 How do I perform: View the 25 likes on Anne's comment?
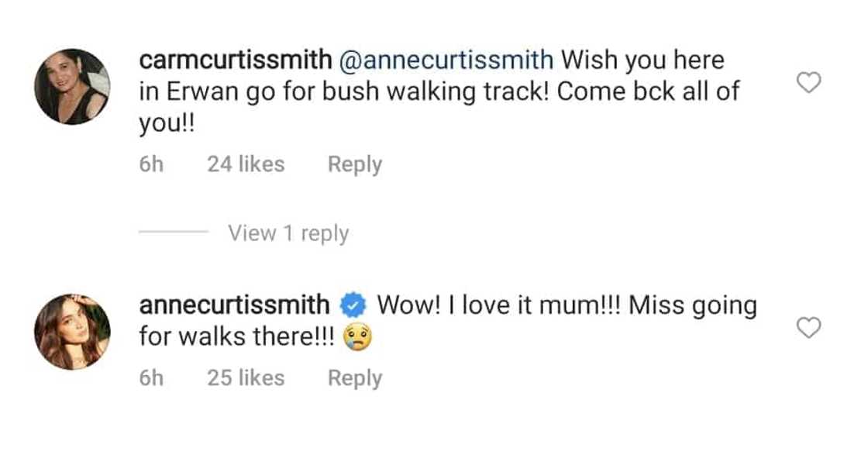coord(246,377)
